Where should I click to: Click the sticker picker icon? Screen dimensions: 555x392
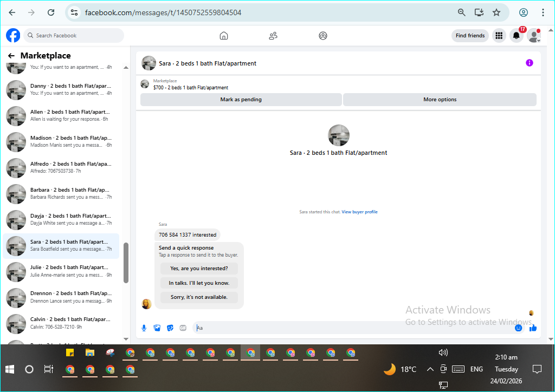pos(170,328)
